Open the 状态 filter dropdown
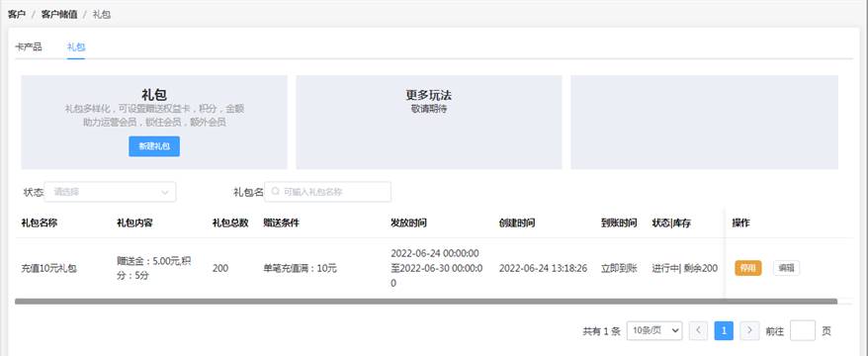Image resolution: width=868 pixels, height=356 pixels. (110, 192)
